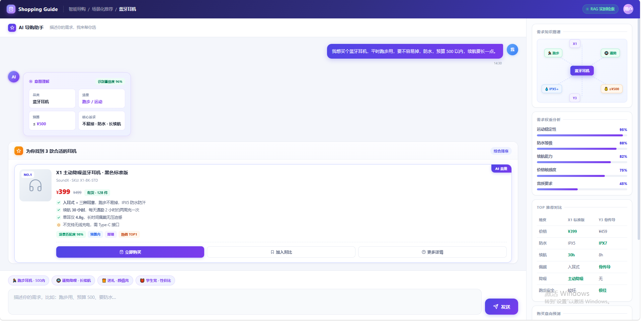The image size is (644, 321).
Task: Click the RAG 实时检索 status pill
Action: point(600,9)
